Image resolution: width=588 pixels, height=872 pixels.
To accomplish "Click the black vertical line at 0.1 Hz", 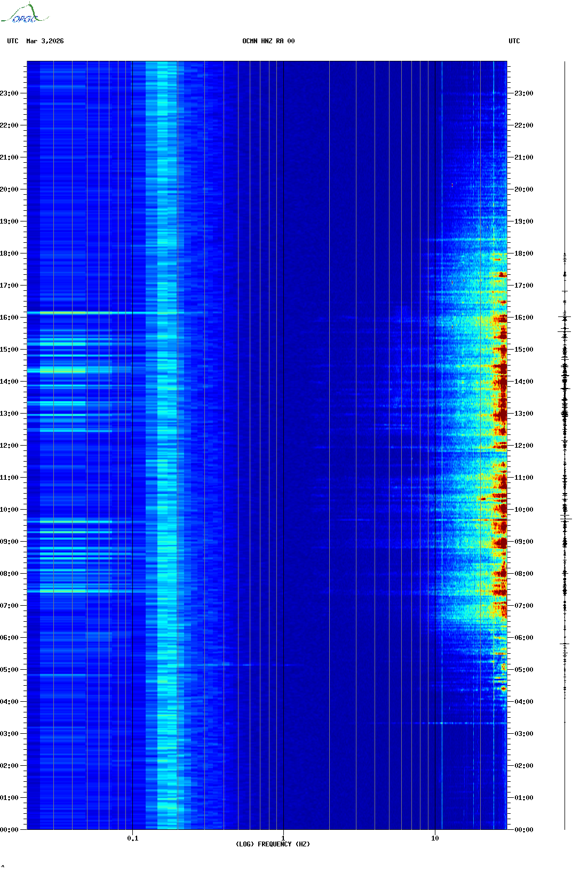I will point(132,427).
